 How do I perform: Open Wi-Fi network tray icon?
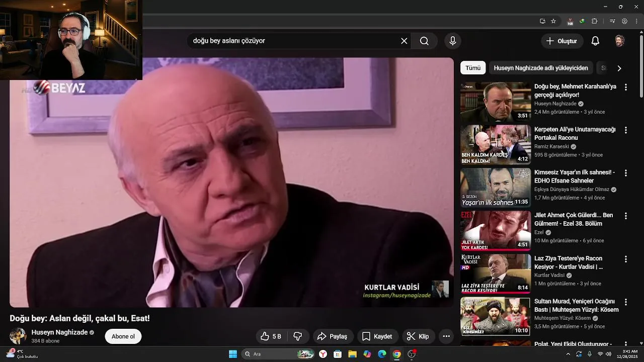click(600, 354)
